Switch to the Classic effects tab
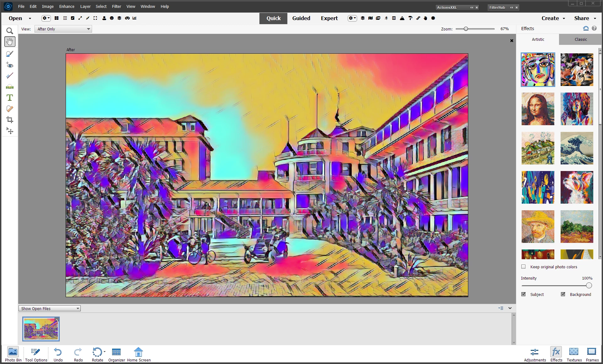603x364 pixels. click(x=580, y=39)
